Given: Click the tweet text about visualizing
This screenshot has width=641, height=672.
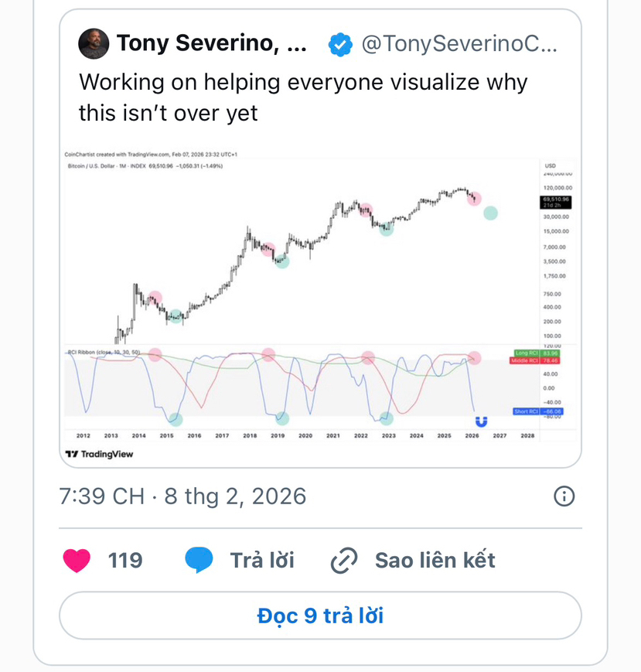Looking at the screenshot, I should point(303,97).
